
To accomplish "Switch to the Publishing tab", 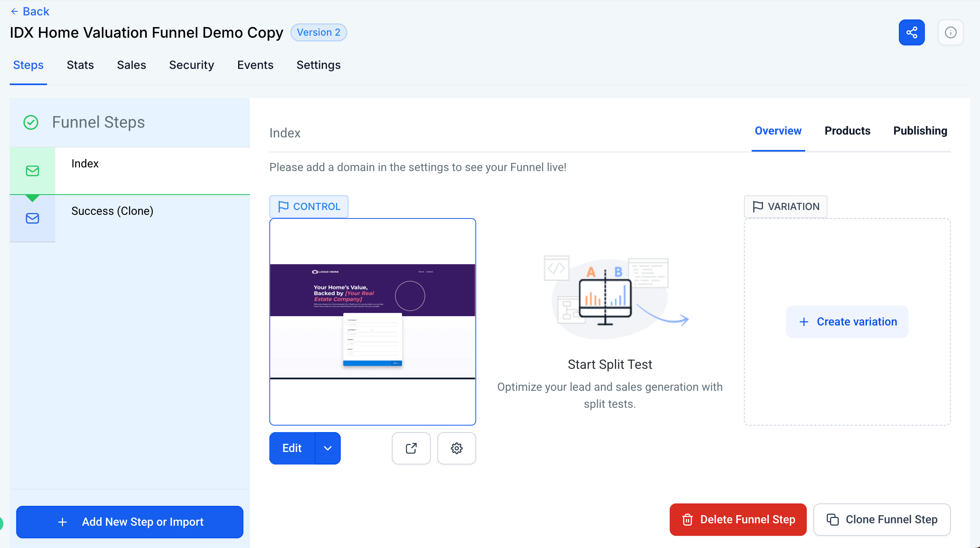I will (x=920, y=131).
